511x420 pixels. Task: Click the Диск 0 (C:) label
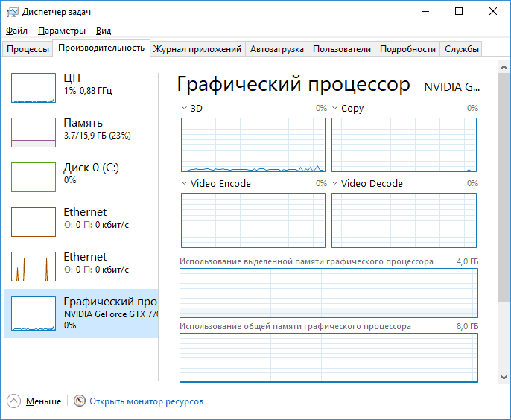91,168
